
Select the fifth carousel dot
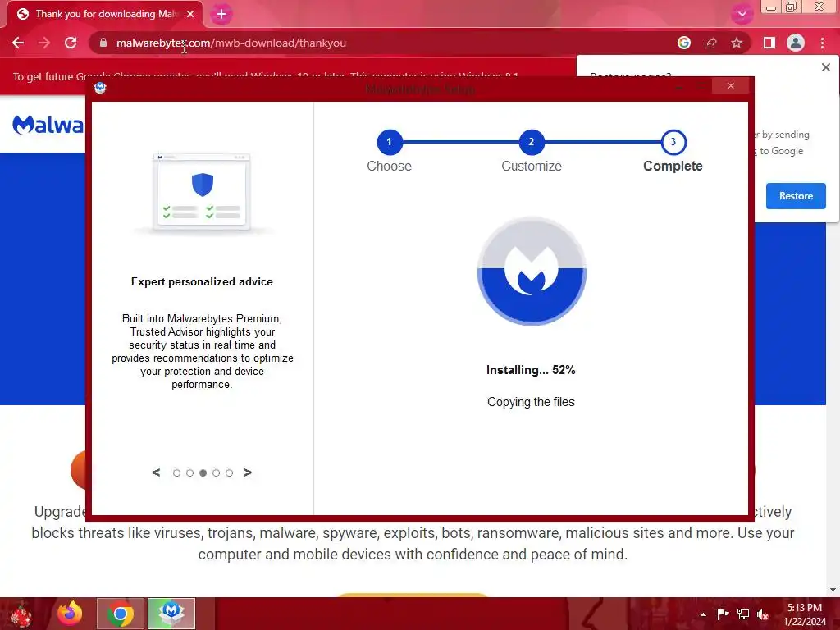(230, 473)
